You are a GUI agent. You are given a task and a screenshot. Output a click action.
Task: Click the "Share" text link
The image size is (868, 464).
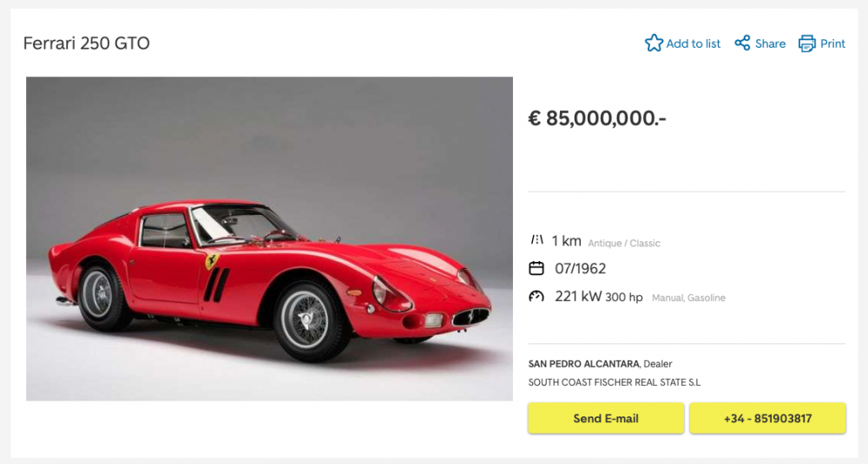pyautogui.click(x=770, y=43)
